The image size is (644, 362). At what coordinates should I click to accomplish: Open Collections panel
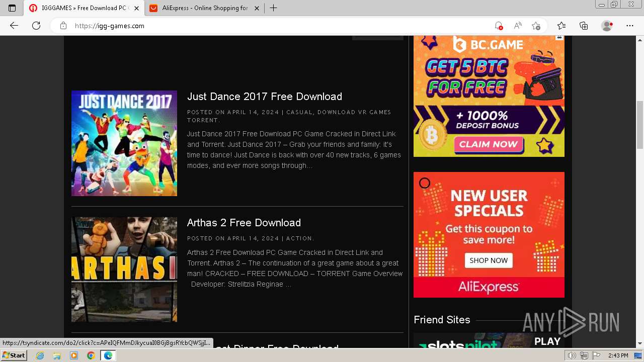click(x=584, y=26)
